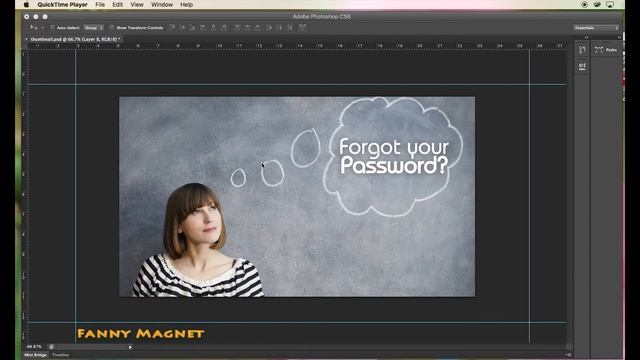Click the horizontal ruler at top of canvas
The height and width of the screenshot is (360, 640).
click(x=297, y=46)
